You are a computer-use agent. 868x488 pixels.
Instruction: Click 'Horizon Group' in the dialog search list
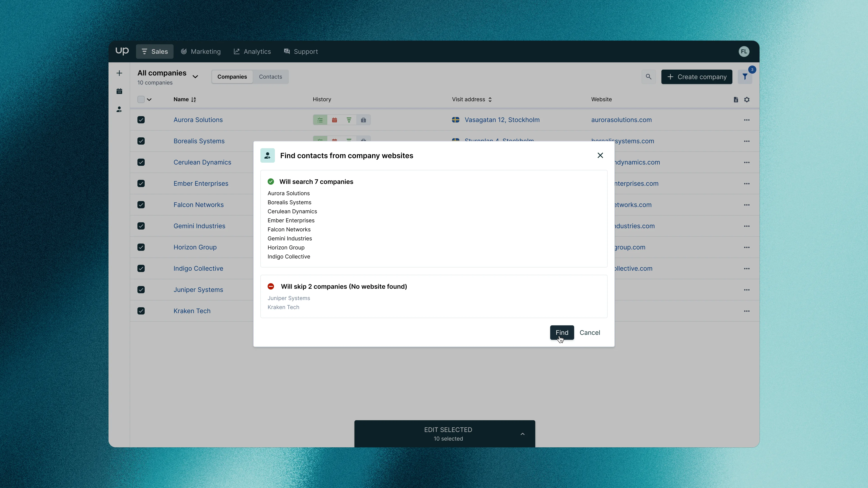(x=286, y=248)
